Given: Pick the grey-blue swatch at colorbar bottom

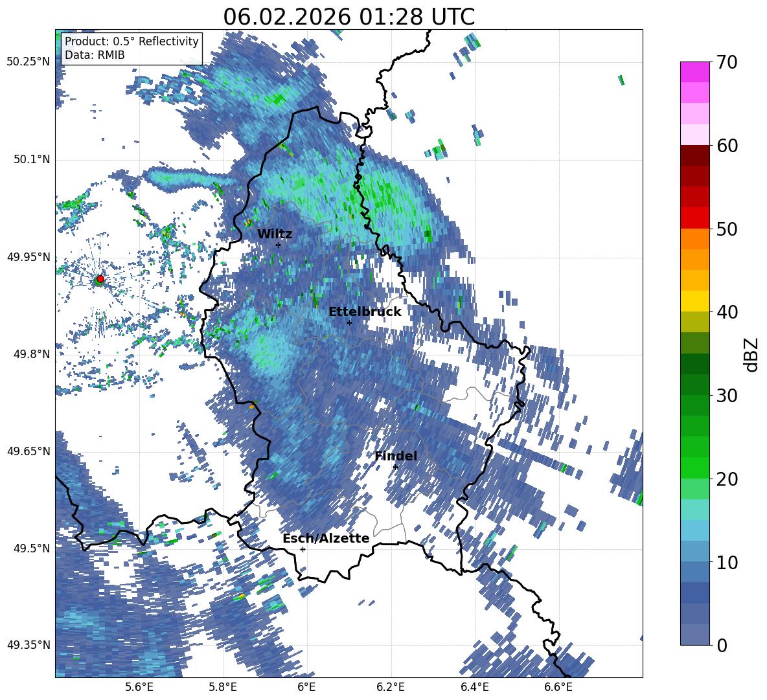Looking at the screenshot, I should point(694,635).
